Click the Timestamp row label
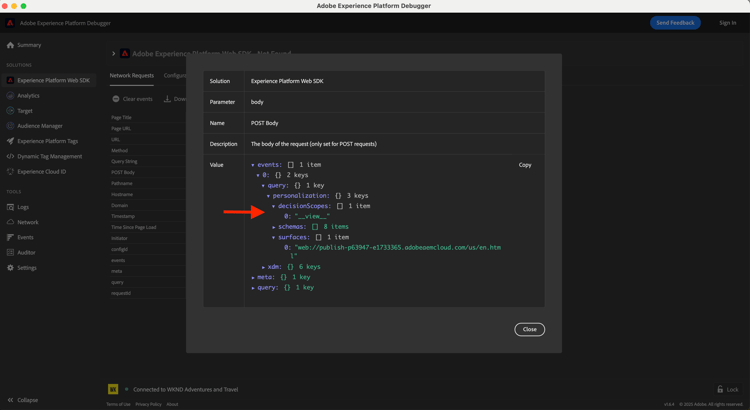Image resolution: width=750 pixels, height=410 pixels. click(x=123, y=216)
